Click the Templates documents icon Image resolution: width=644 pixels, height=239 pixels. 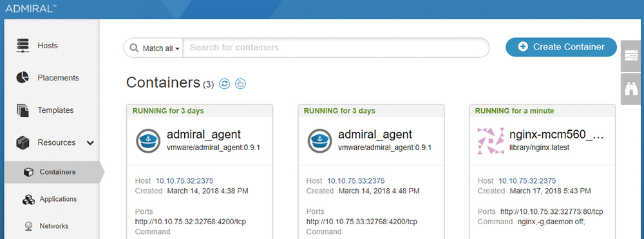click(23, 110)
